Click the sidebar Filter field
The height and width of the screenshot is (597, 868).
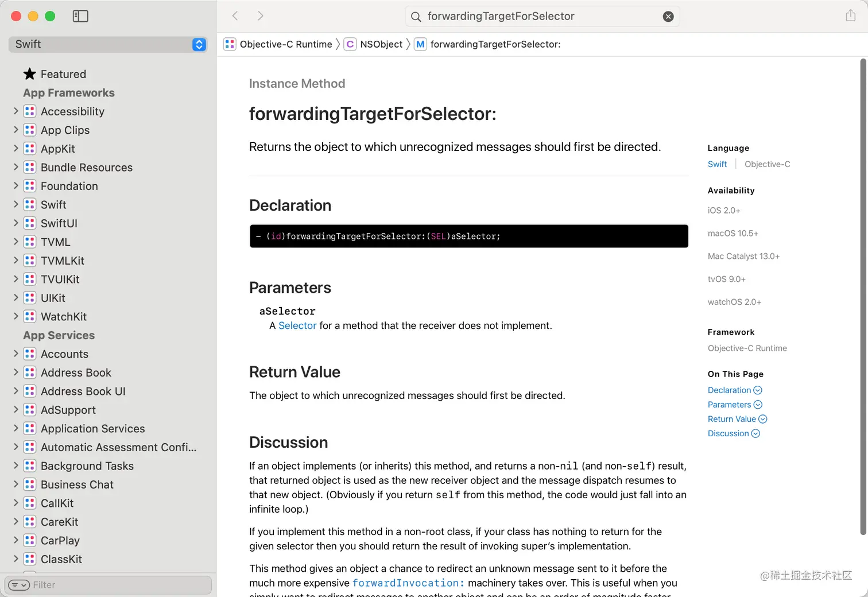(x=108, y=585)
